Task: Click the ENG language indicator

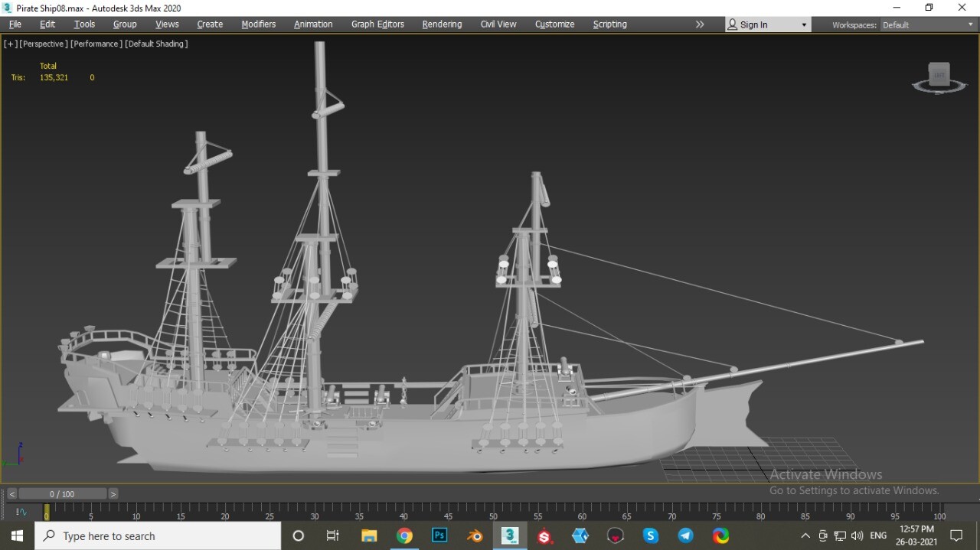Action: pyautogui.click(x=878, y=535)
